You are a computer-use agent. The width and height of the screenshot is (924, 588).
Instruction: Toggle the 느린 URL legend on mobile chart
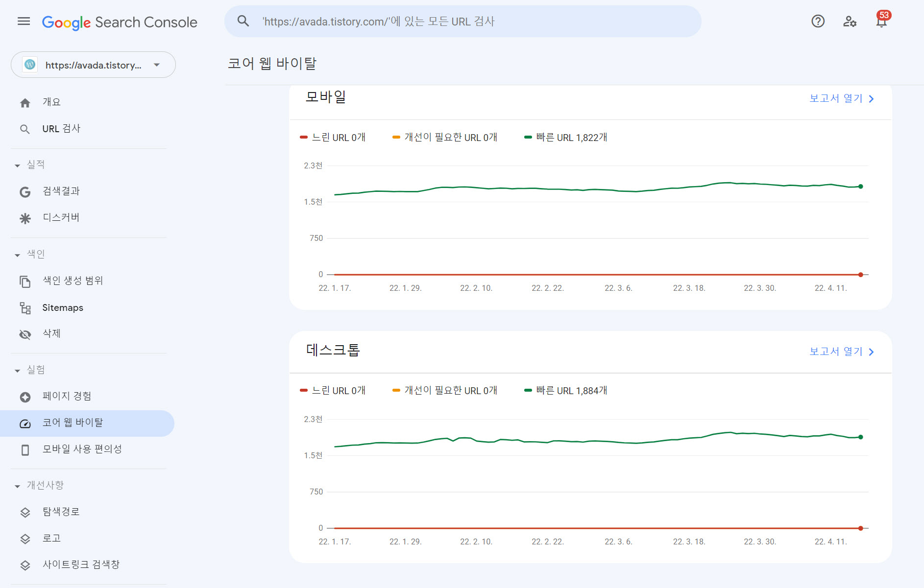click(333, 137)
